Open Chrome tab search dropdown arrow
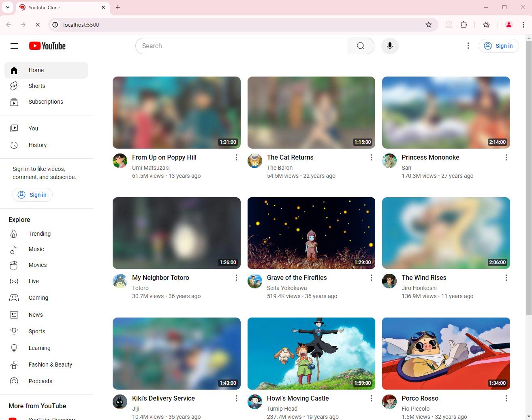532x420 pixels. pos(7,7)
